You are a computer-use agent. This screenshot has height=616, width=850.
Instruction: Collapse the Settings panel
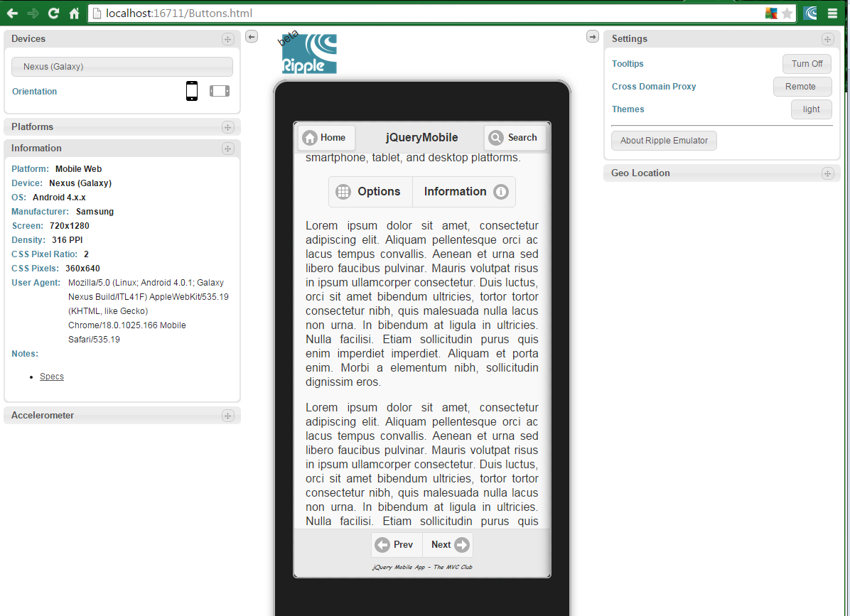pyautogui.click(x=827, y=39)
